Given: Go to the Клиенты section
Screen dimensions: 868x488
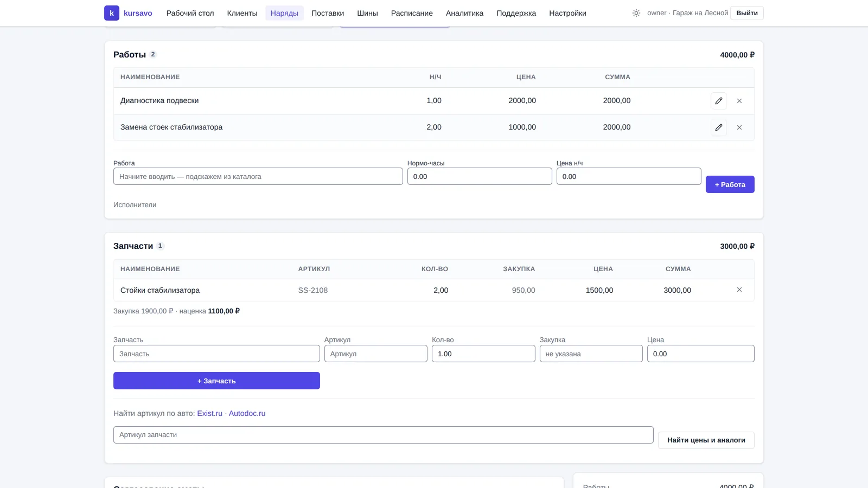Looking at the screenshot, I should point(242,13).
